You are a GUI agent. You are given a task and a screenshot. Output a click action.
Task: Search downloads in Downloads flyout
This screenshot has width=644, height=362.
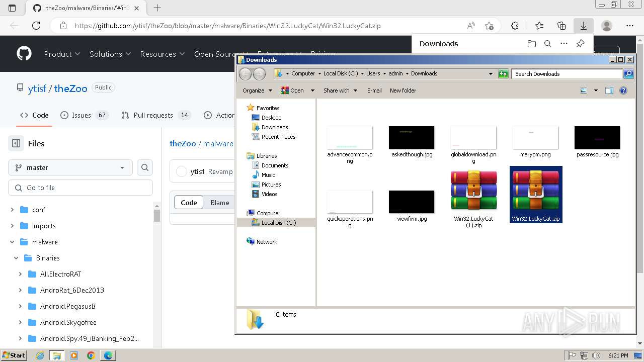548,44
